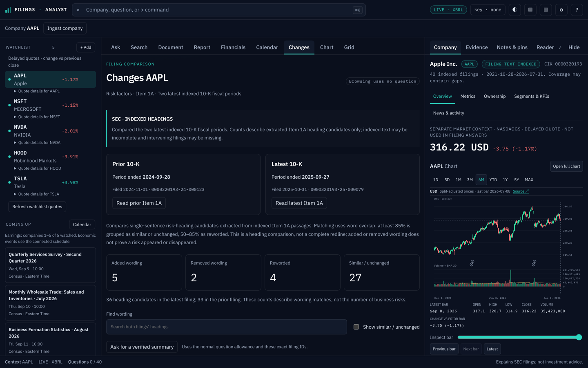
Task: Open the News & activity sub-tab
Action: [x=449, y=113]
